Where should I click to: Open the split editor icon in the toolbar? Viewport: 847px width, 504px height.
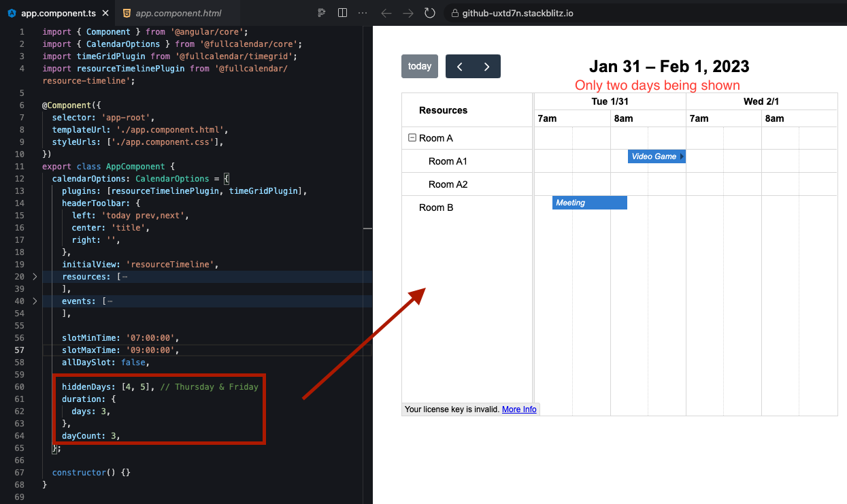point(342,12)
